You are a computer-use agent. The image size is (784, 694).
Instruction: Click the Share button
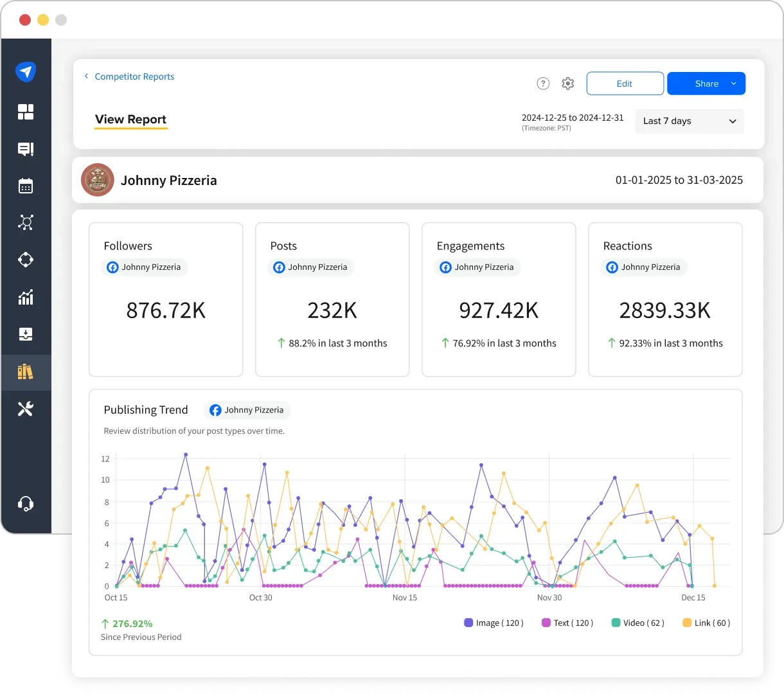click(x=706, y=84)
